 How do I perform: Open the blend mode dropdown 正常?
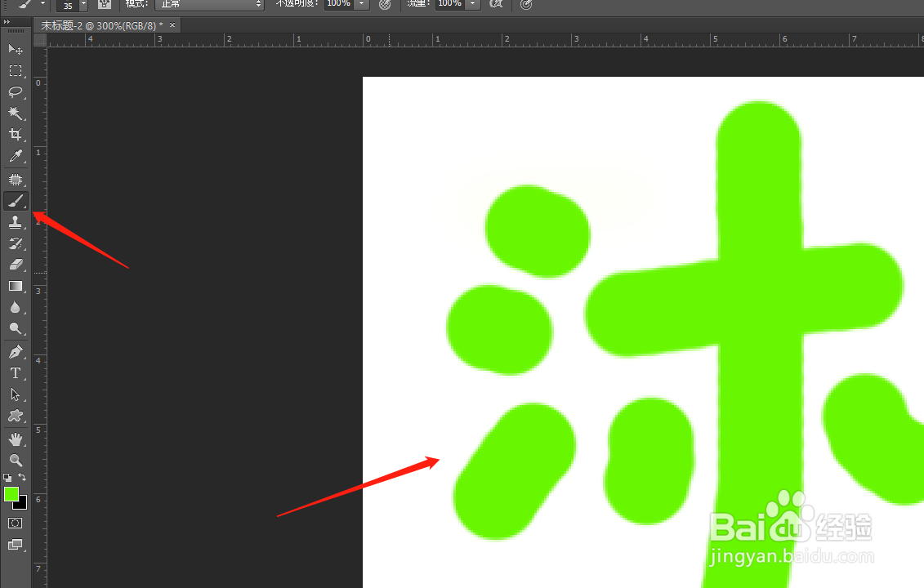pyautogui.click(x=209, y=4)
